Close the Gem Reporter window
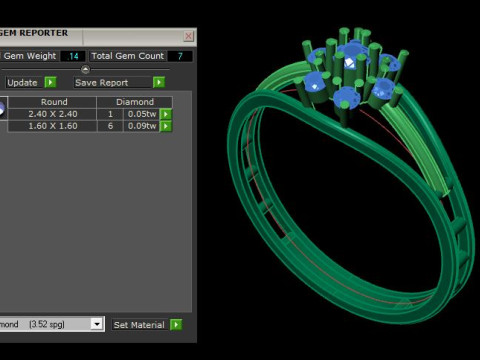 pyautogui.click(x=188, y=36)
